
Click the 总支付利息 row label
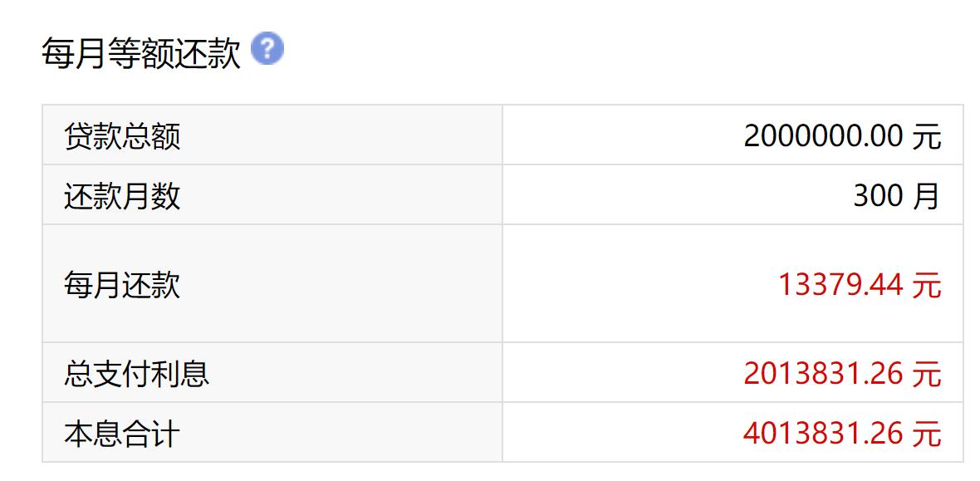pyautogui.click(x=137, y=373)
